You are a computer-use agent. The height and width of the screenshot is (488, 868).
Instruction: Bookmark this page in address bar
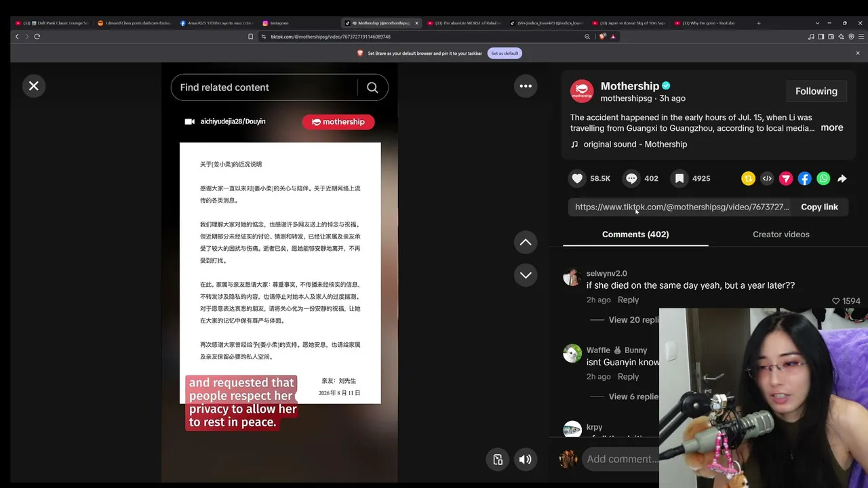pos(250,37)
